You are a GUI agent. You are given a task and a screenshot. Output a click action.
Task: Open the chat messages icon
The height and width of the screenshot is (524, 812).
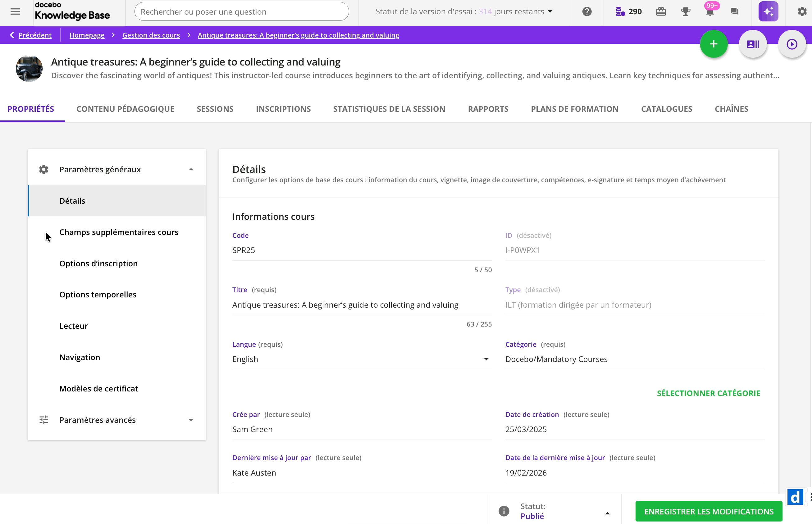(734, 11)
